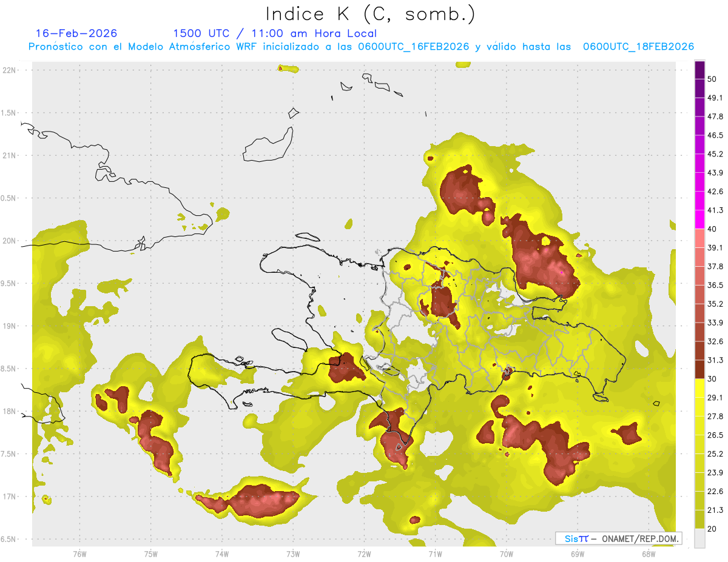The image size is (728, 562).
Task: Click the '46.5' colorbar label
Action: [715, 135]
